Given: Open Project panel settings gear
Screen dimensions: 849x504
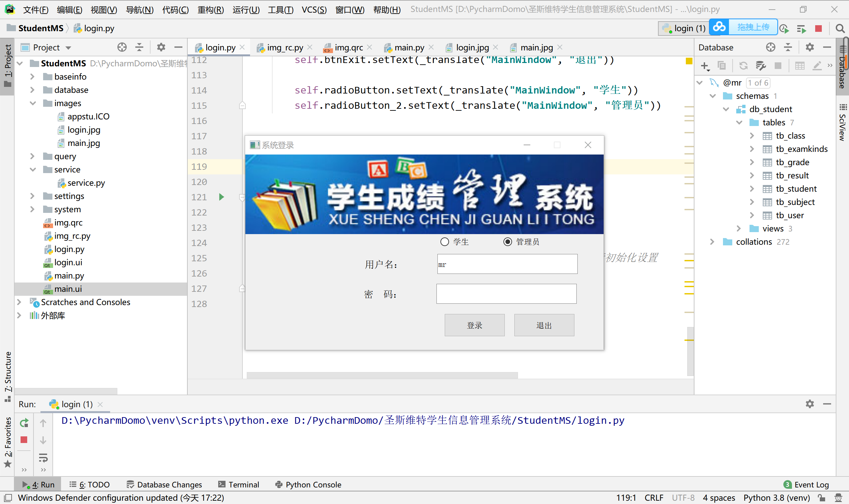Looking at the screenshot, I should tap(161, 47).
